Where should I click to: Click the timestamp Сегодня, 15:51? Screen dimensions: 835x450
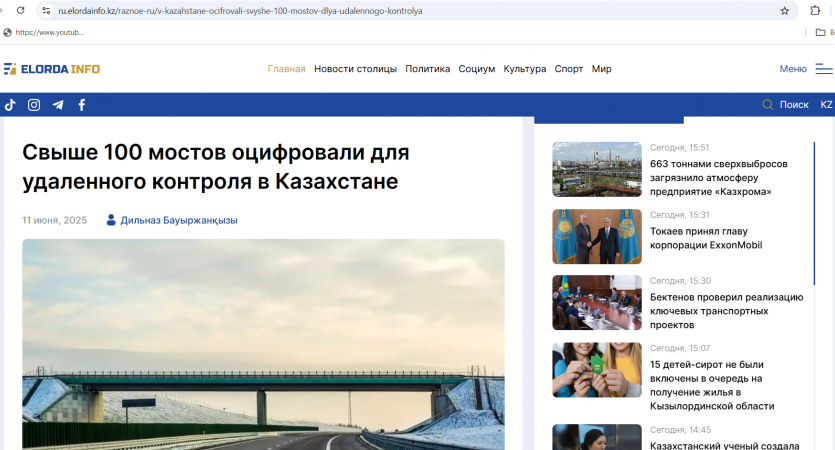click(680, 148)
